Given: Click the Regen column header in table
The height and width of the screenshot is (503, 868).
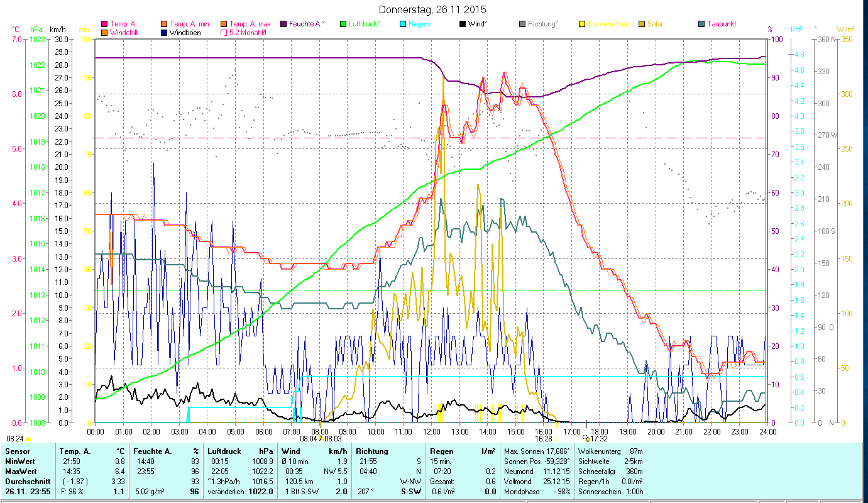Looking at the screenshot, I should 441,451.
